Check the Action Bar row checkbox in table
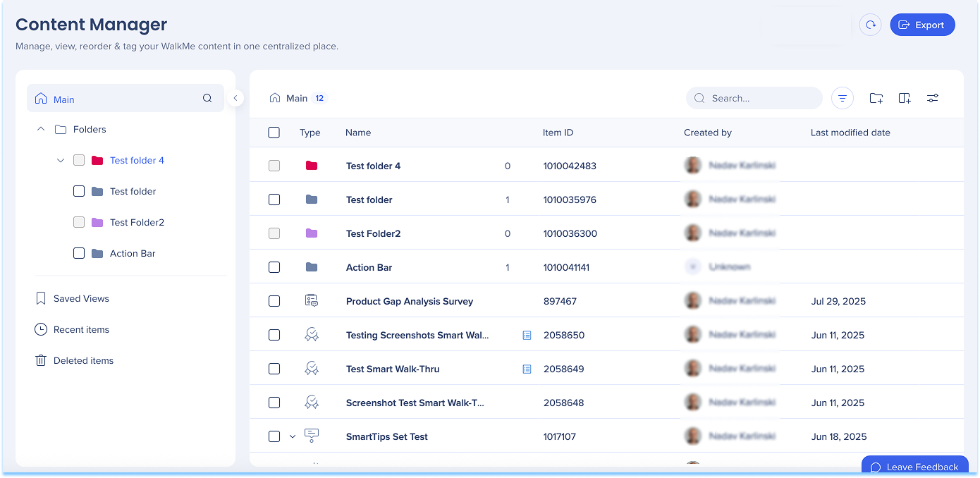The height and width of the screenshot is (478, 980). coord(274,267)
